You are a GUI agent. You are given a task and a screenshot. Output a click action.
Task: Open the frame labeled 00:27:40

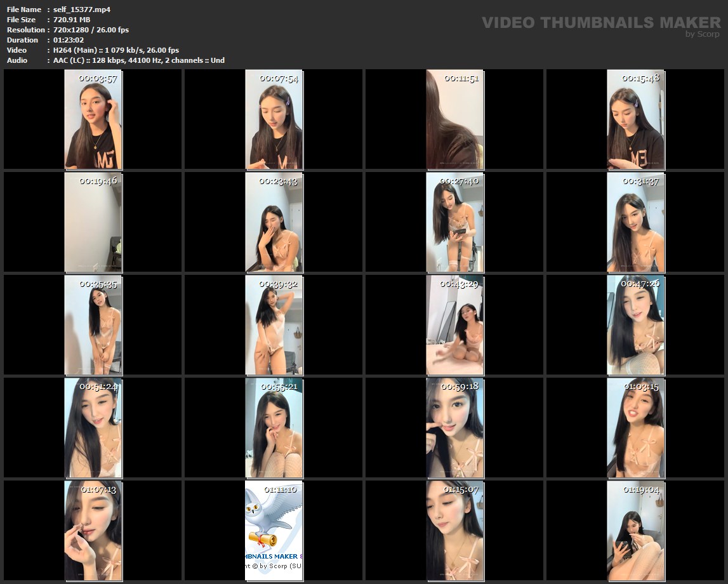click(454, 222)
